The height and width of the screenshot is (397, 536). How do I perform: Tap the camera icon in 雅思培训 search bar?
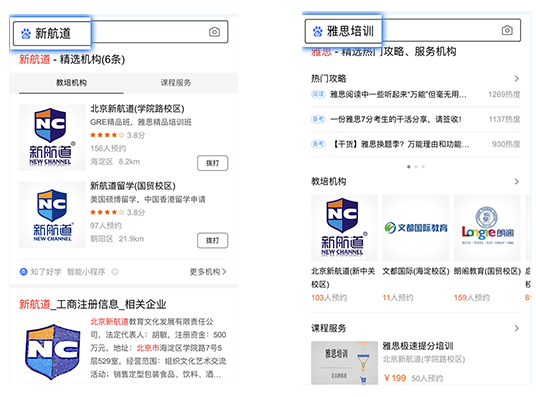[507, 30]
